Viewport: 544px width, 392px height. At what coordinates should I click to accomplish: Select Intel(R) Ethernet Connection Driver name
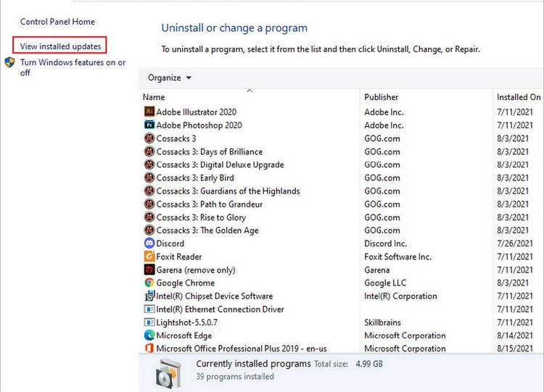pos(220,309)
